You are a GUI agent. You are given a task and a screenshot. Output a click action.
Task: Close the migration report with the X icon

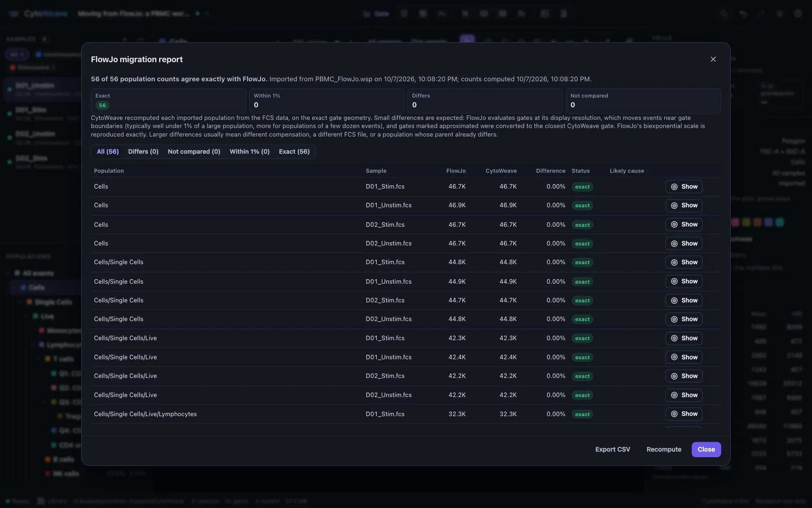[713, 59]
